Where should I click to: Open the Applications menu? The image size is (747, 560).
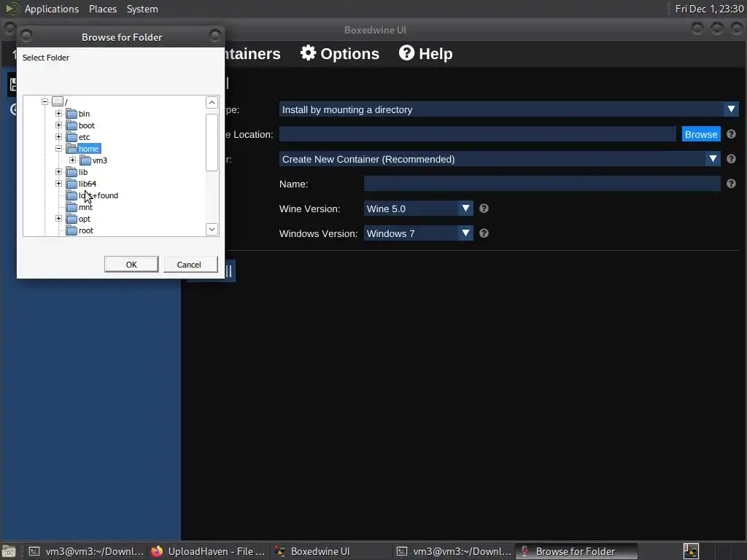coord(52,9)
